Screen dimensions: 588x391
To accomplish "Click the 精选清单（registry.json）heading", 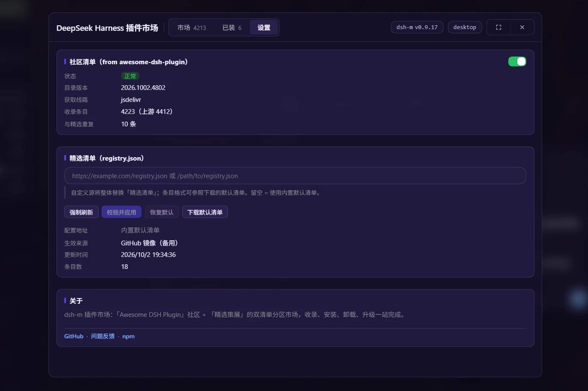I will [x=107, y=158].
